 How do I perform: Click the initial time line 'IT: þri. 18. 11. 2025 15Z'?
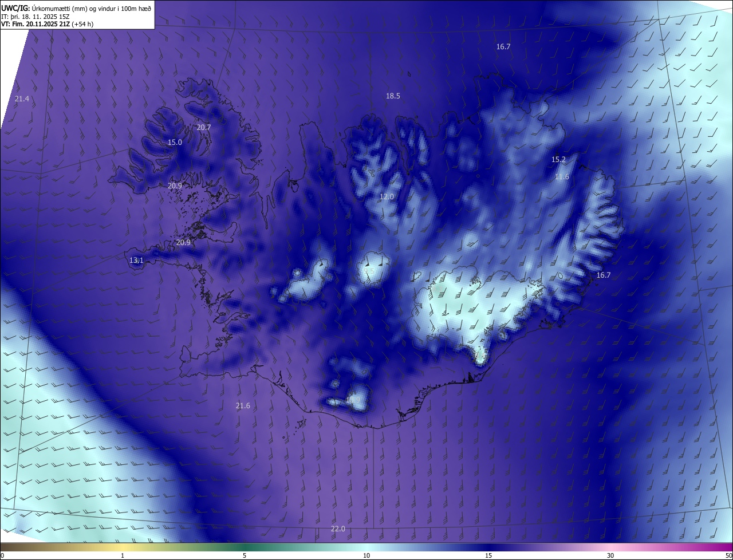[x=36, y=16]
